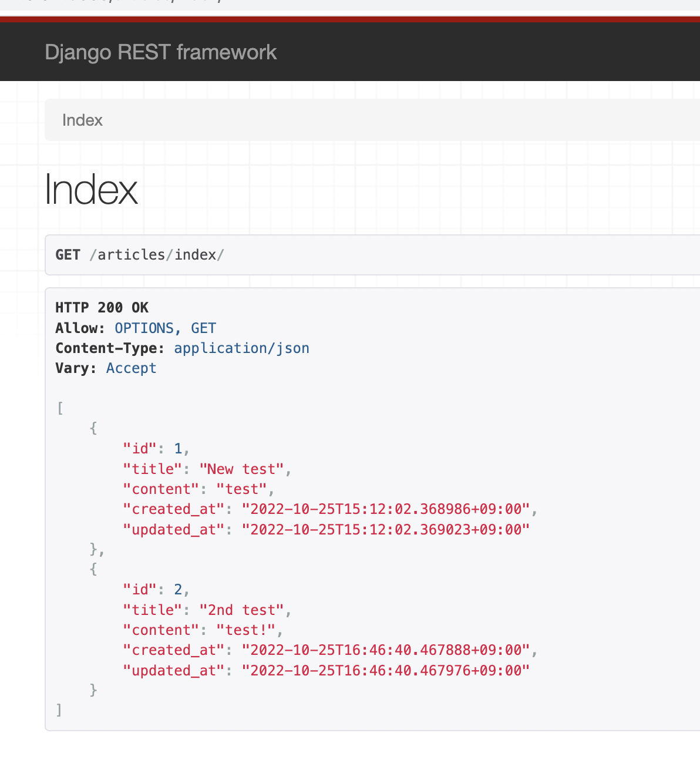Image resolution: width=700 pixels, height=760 pixels.
Task: Select the GET value in Allow header
Action: click(204, 328)
